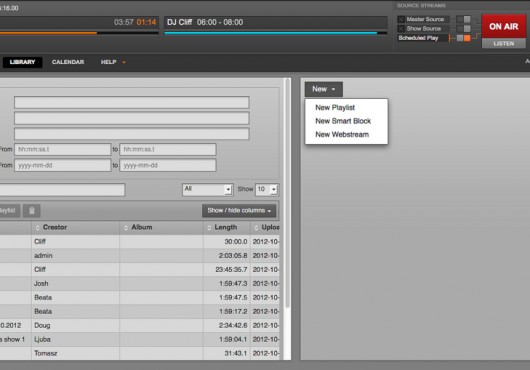Focus the first advanced search text field
530x370 pixels.
[132, 102]
